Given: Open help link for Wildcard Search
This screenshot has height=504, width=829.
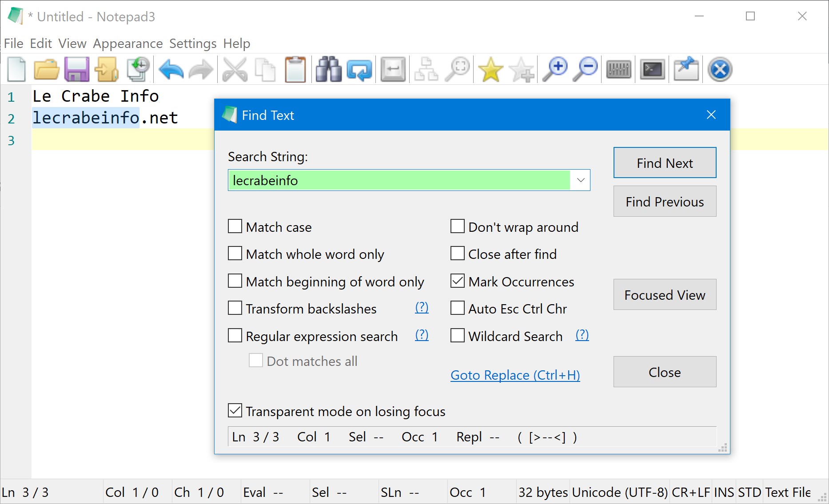Looking at the screenshot, I should tap(582, 335).
